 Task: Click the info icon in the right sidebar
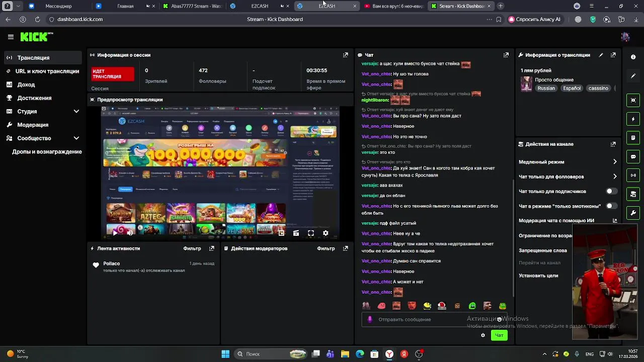pyautogui.click(x=633, y=57)
